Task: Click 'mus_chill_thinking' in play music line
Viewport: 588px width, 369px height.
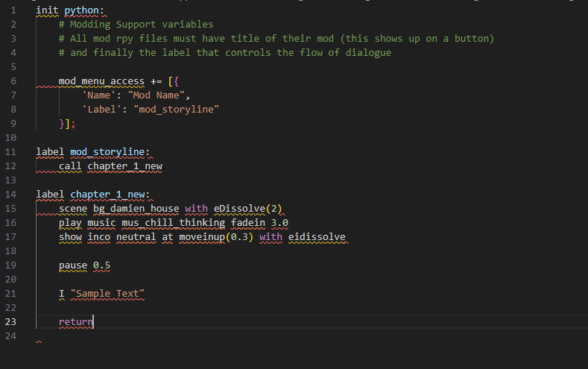Action: (x=173, y=223)
